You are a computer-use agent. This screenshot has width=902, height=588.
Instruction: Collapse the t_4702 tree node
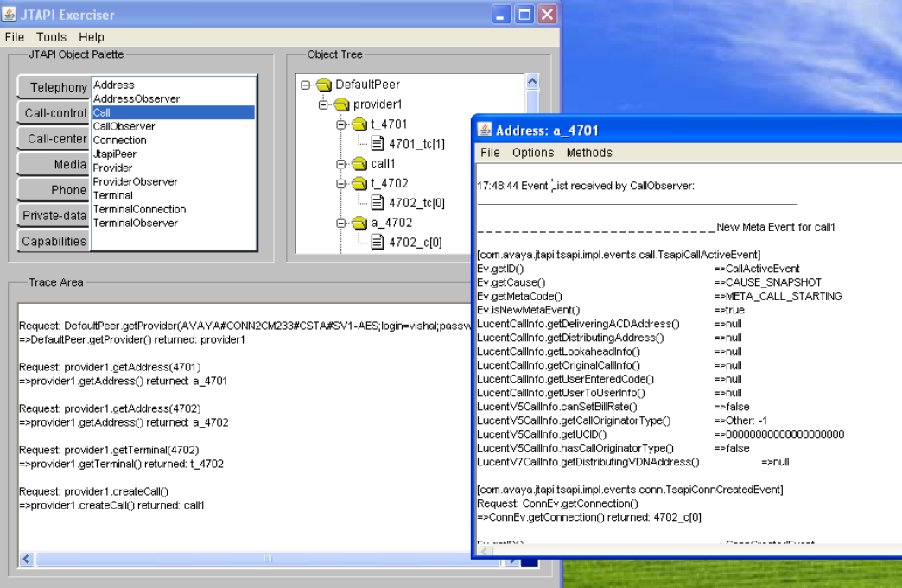click(341, 183)
